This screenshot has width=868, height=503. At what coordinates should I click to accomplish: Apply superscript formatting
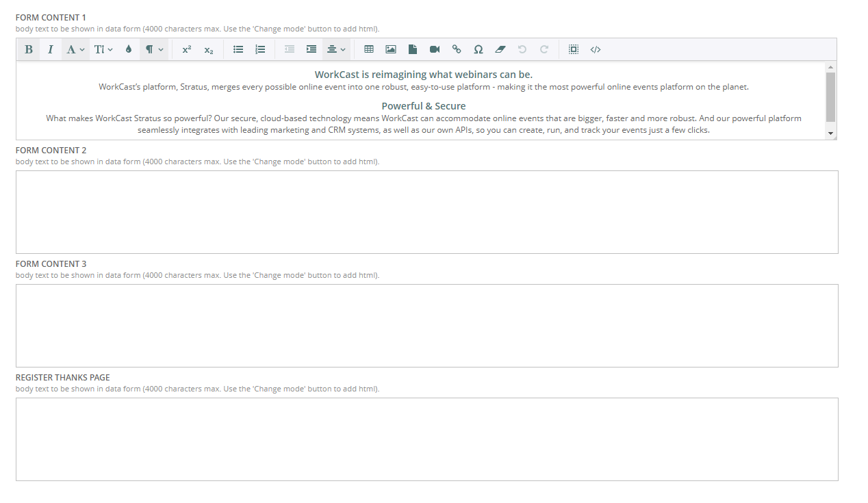[187, 49]
